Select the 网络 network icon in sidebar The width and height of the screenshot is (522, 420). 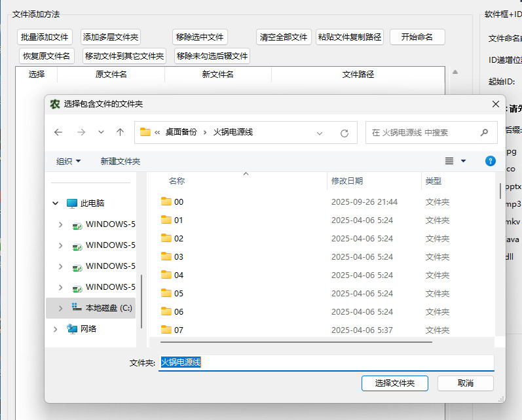click(72, 329)
